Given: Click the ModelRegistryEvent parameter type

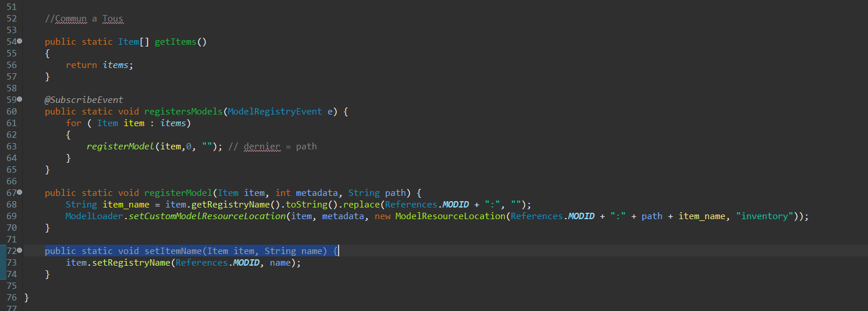Looking at the screenshot, I should [275, 112].
